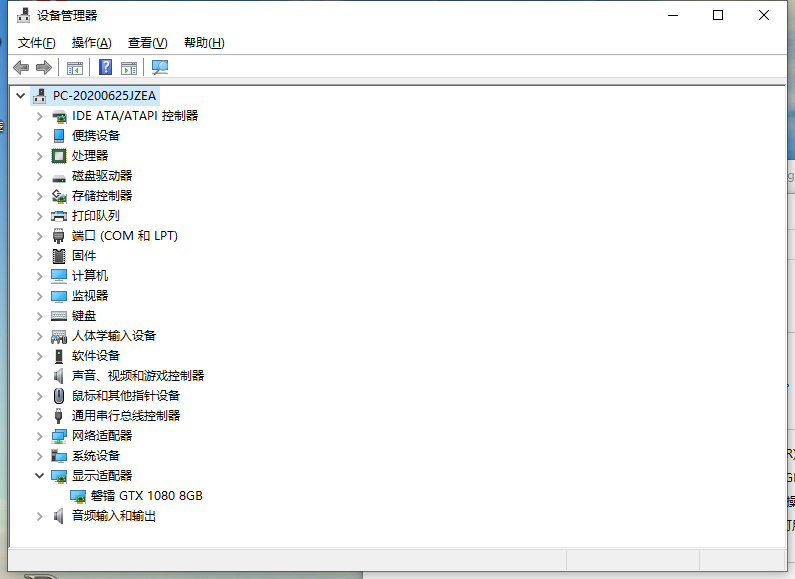
Task: Select the PC-20200625JZEA root label
Action: pos(104,96)
